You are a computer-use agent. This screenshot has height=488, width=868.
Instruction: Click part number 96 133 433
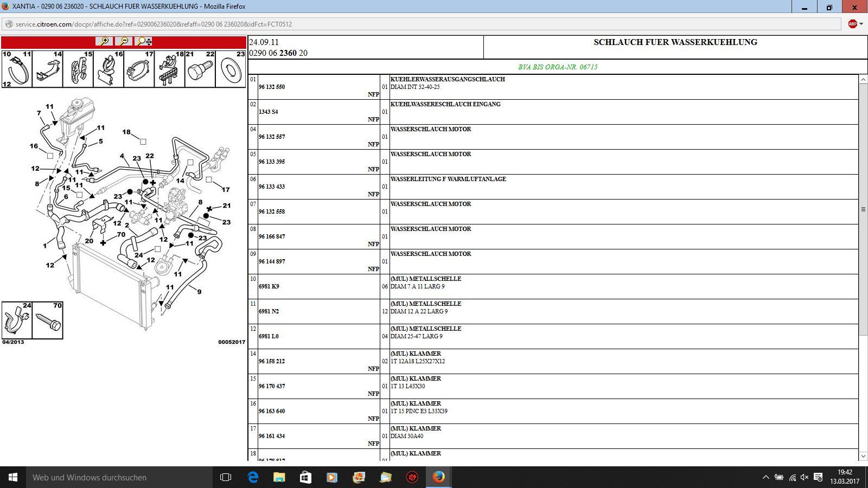pyautogui.click(x=271, y=187)
